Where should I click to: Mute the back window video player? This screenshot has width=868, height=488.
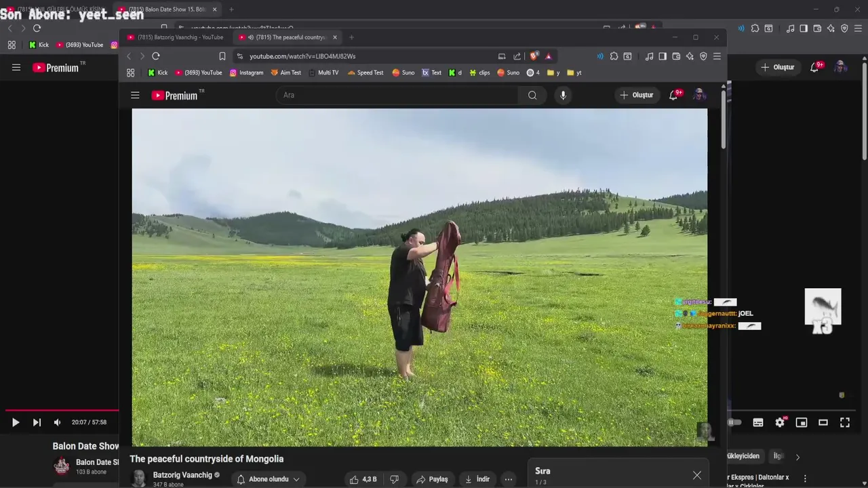[x=57, y=422]
